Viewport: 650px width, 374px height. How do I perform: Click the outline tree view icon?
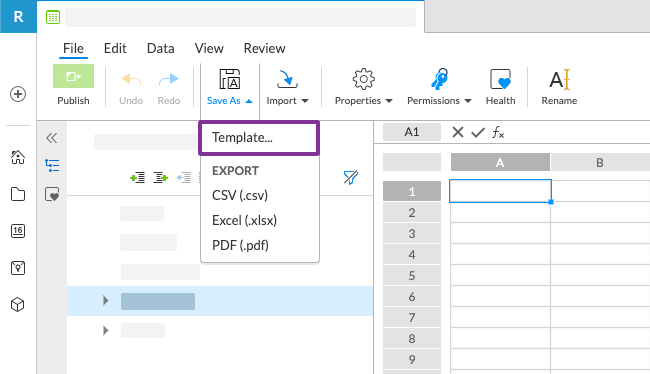coord(52,165)
